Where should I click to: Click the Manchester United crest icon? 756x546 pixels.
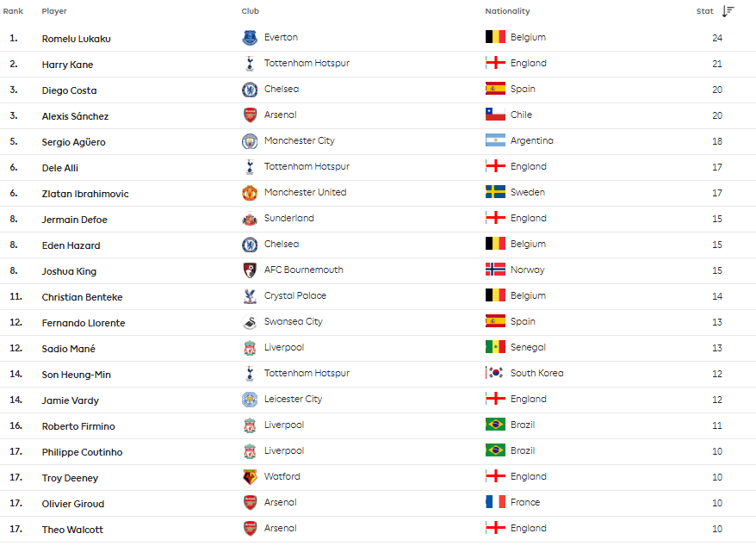pyautogui.click(x=250, y=193)
